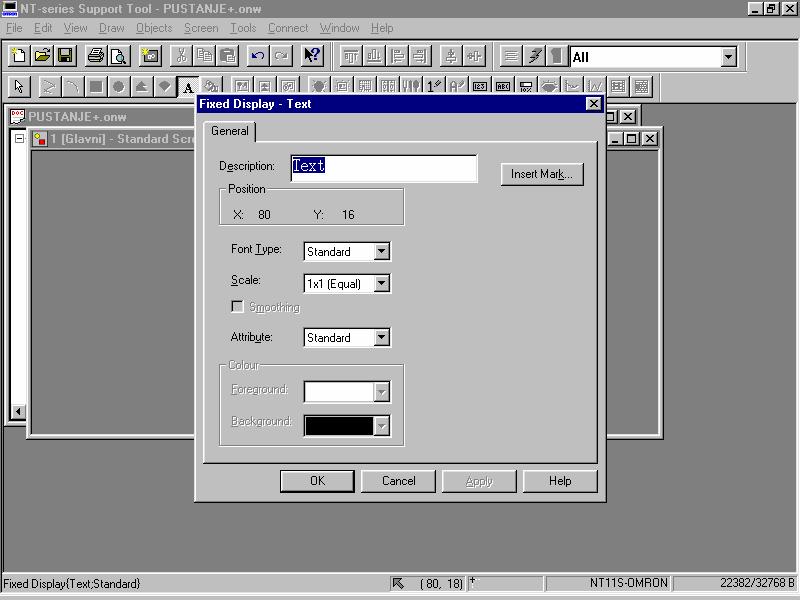Screen dimensions: 800x600
Task: Click the dialog Help button
Action: click(x=560, y=481)
